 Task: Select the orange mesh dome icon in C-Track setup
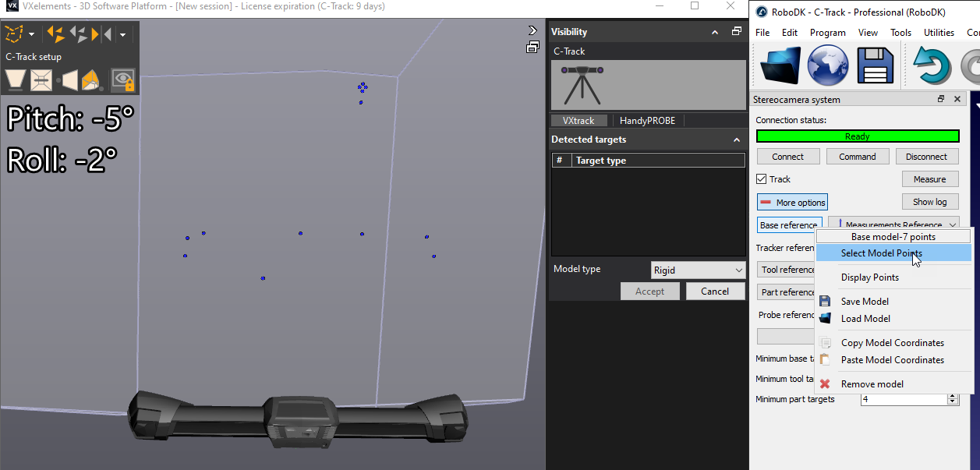[90, 80]
